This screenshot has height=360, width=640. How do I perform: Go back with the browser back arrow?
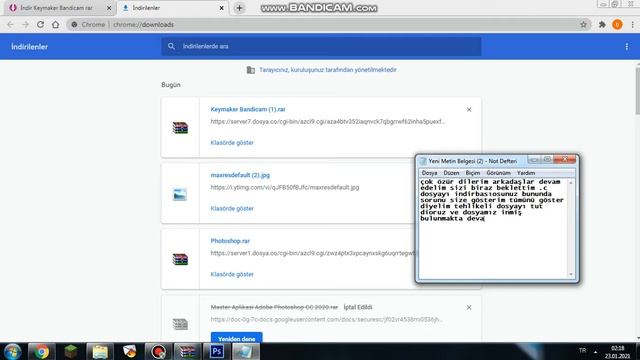(10, 24)
